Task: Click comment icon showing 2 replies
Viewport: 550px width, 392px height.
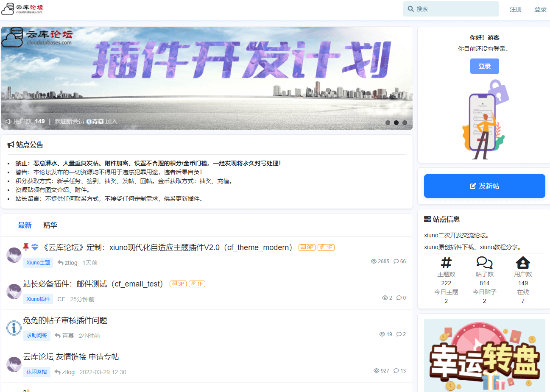Action: point(399,334)
